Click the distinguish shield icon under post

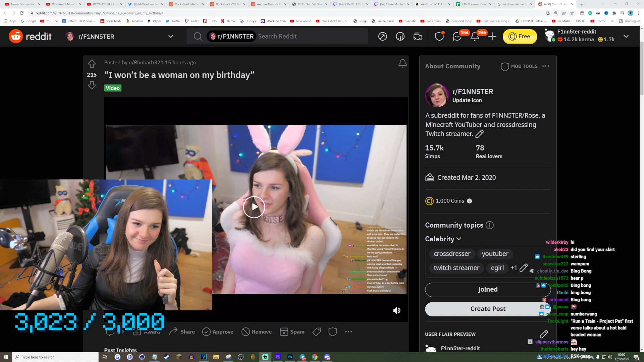(x=333, y=332)
